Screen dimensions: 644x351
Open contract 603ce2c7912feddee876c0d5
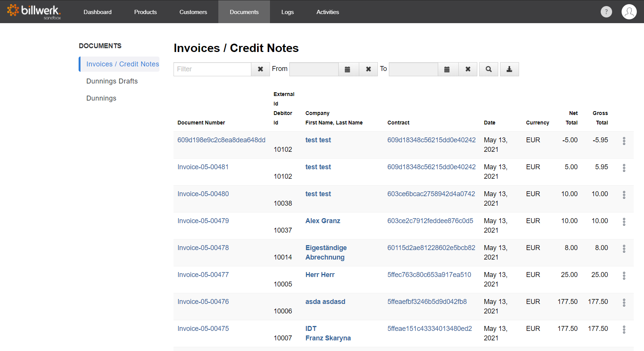(430, 221)
